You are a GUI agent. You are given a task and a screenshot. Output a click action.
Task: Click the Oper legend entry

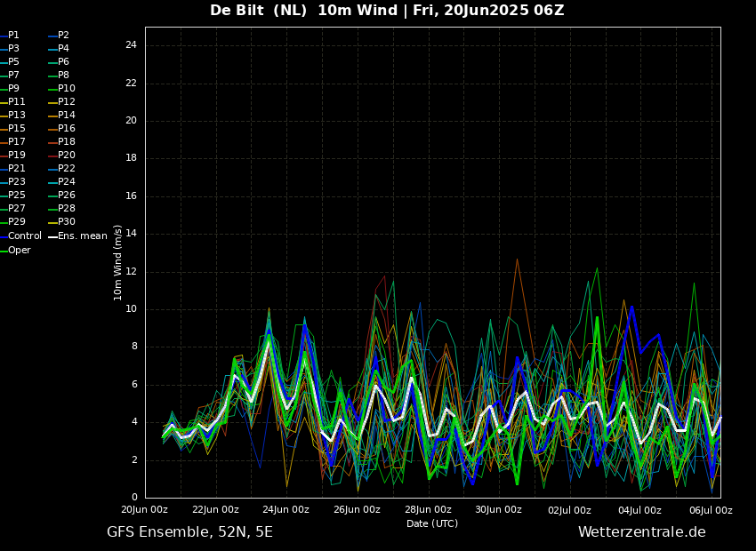20,251
